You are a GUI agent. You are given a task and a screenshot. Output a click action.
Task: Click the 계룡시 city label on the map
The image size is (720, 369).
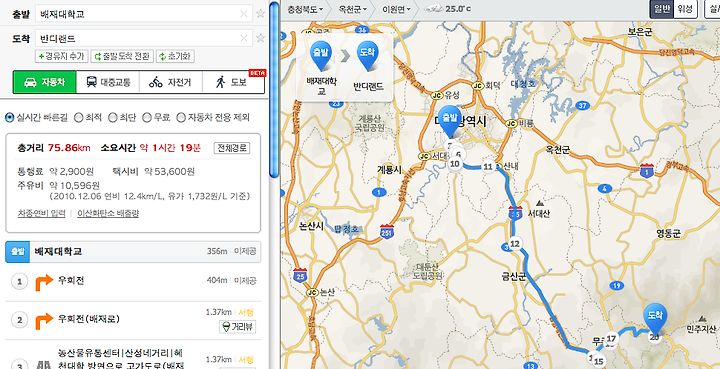point(389,169)
